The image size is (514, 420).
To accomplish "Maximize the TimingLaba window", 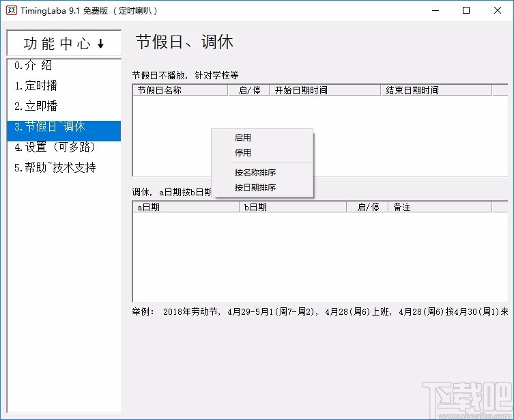I will tap(466, 10).
